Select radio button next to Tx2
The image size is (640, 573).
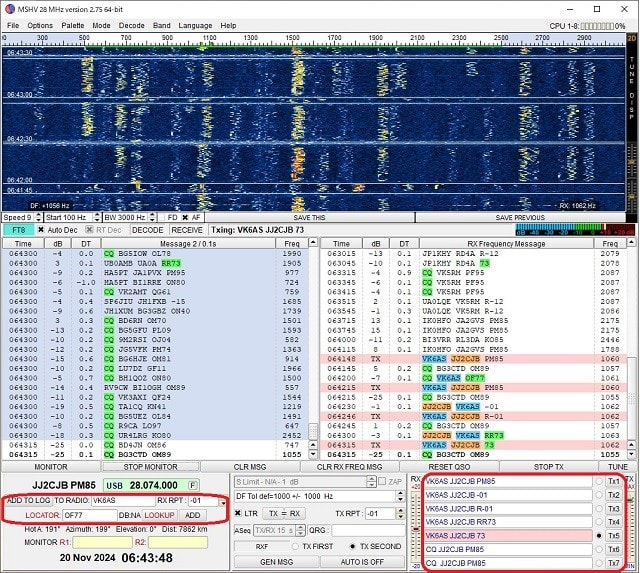599,495
